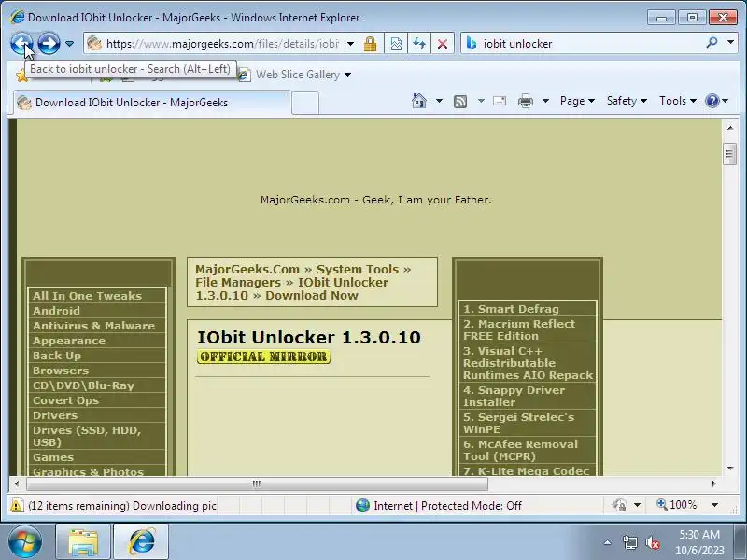Open the Page menu
The width and height of the screenshot is (747, 560).
pos(577,101)
